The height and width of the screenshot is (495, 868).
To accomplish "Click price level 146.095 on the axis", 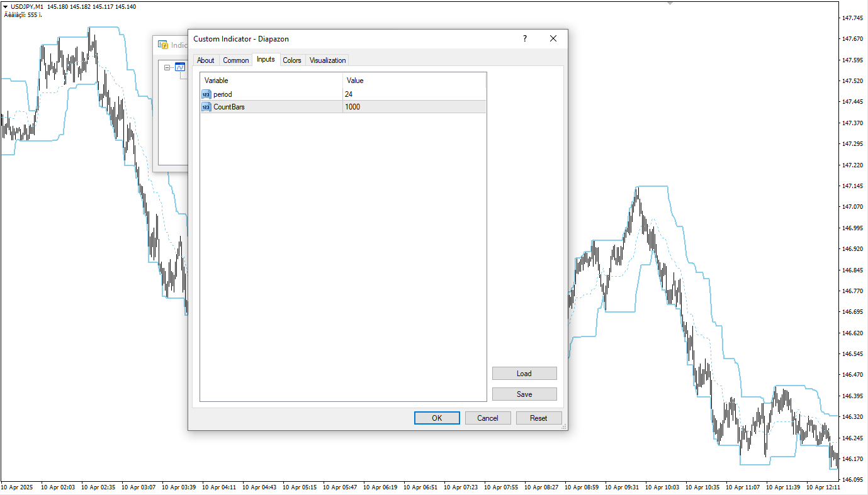I will [x=852, y=480].
